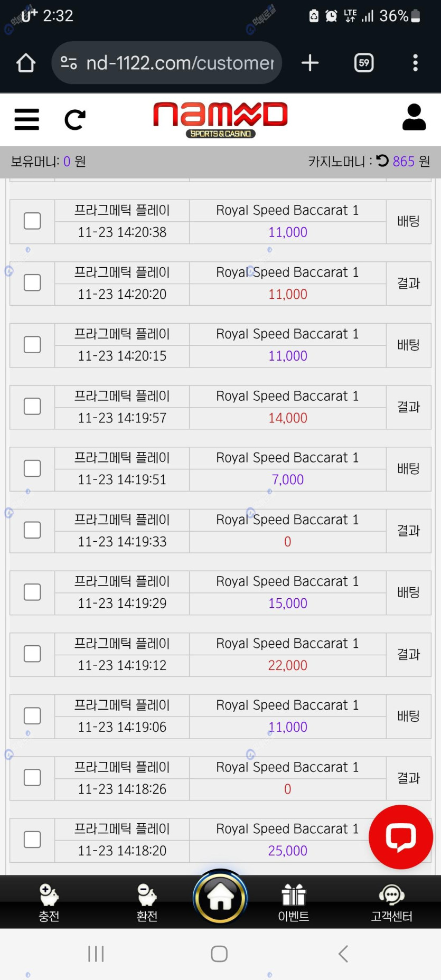Tick the 14:19:12 row checkbox
This screenshot has height=980, width=441.
(32, 654)
